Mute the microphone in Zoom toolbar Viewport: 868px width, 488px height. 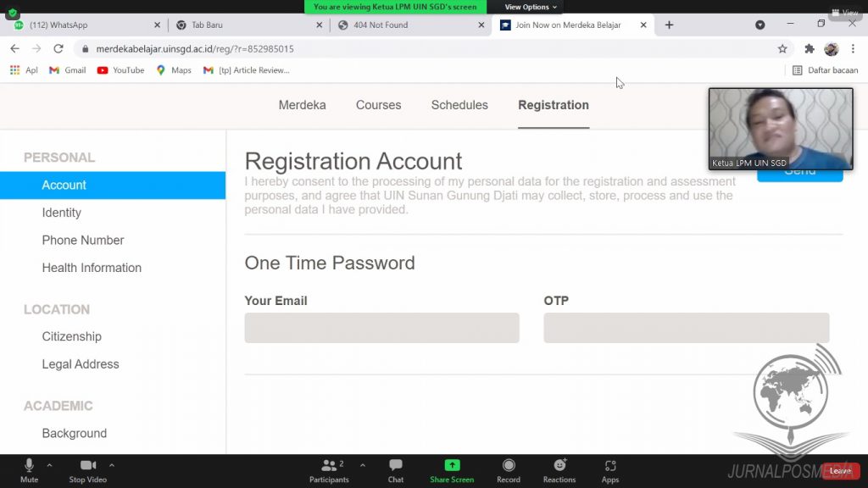(x=29, y=466)
